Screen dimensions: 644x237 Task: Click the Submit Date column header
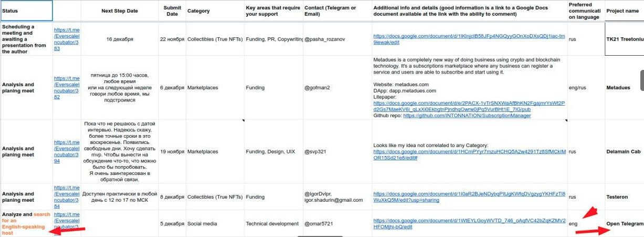pos(172,11)
